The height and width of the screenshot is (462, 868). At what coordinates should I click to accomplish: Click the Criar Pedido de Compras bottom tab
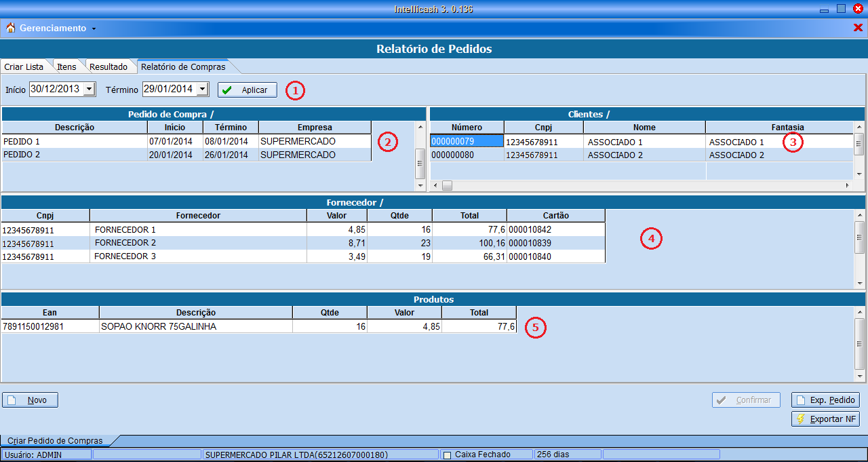coord(56,441)
